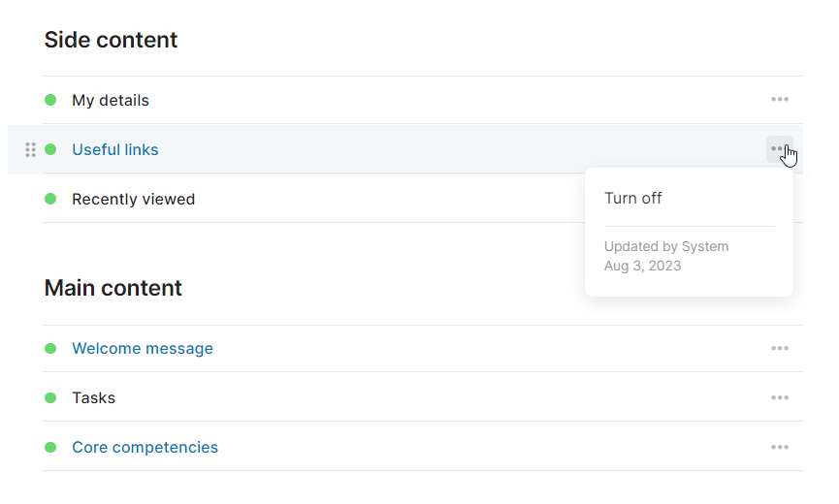Select the My details row

pos(111,101)
